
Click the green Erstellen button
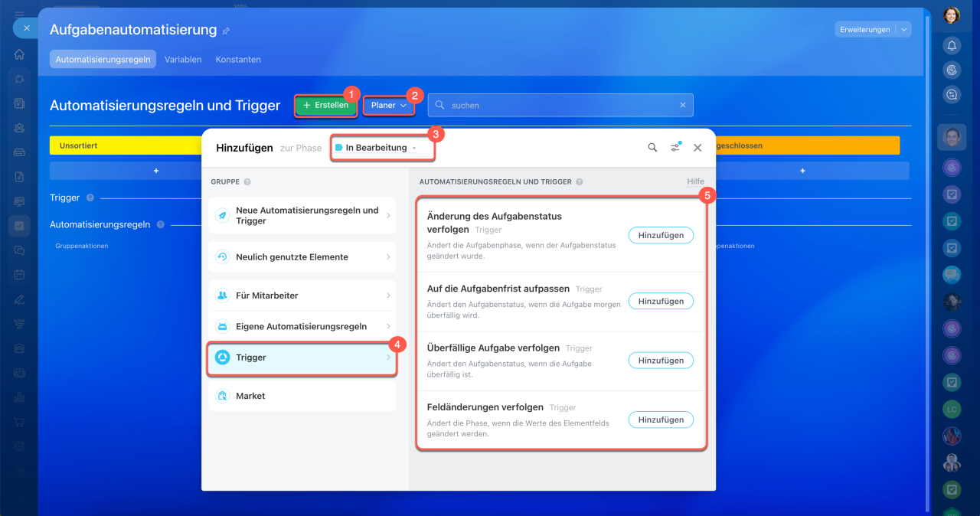click(x=326, y=105)
